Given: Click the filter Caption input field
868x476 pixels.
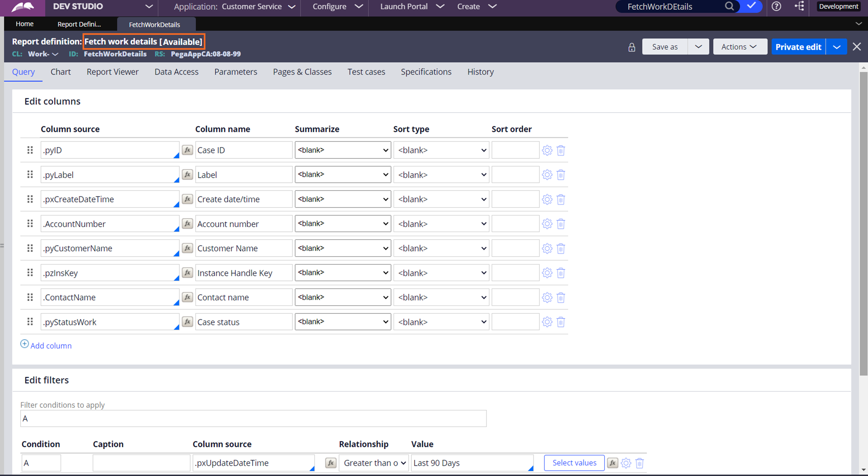Looking at the screenshot, I should [x=141, y=463].
